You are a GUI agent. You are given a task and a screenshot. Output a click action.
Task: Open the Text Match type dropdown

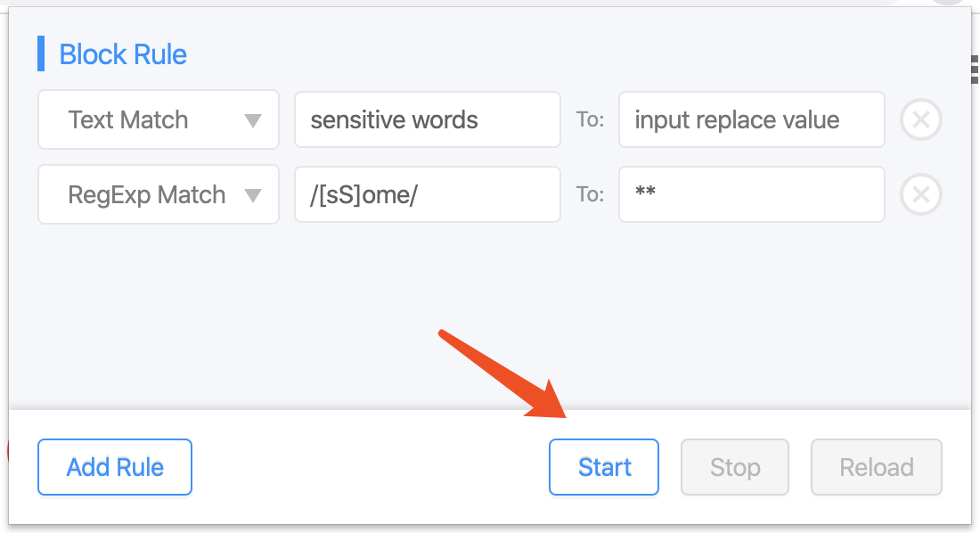click(x=158, y=119)
